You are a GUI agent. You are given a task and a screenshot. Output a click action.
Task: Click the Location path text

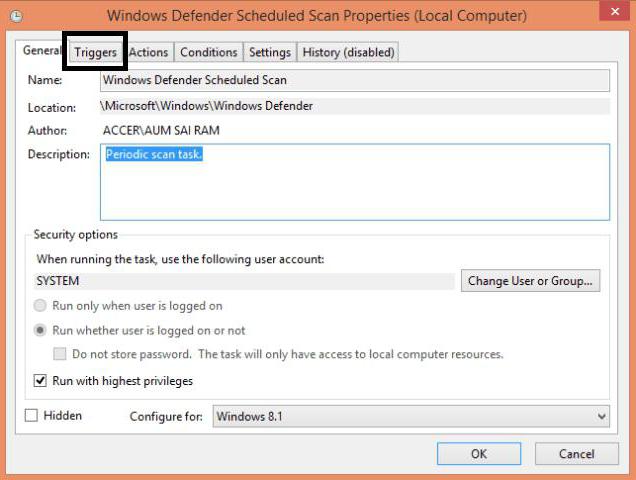coord(206,106)
